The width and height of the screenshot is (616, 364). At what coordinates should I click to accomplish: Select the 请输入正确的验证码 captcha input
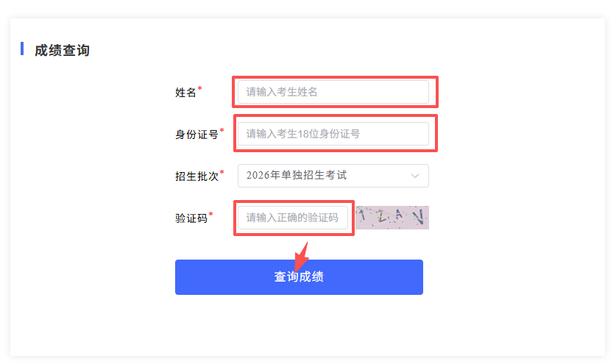point(292,218)
